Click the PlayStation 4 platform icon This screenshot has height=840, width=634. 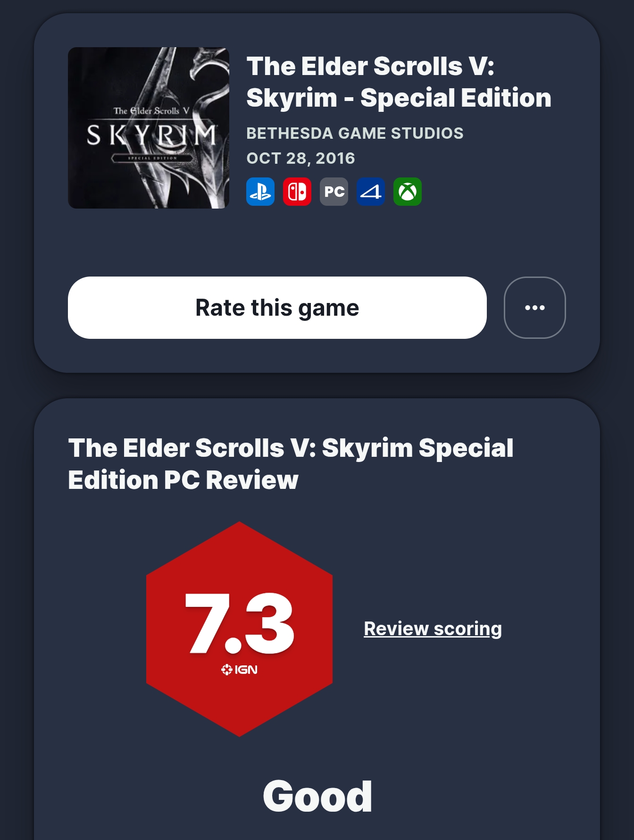point(371,192)
